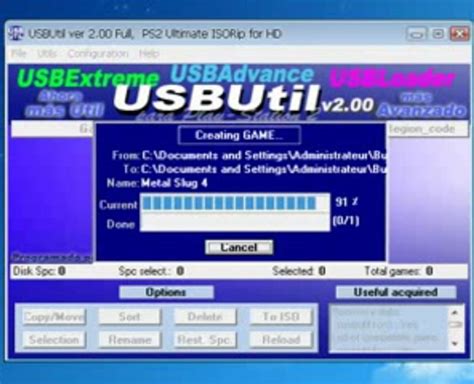Click the '91 %' progress percentage
This screenshot has width=474, height=384.
pyautogui.click(x=347, y=202)
